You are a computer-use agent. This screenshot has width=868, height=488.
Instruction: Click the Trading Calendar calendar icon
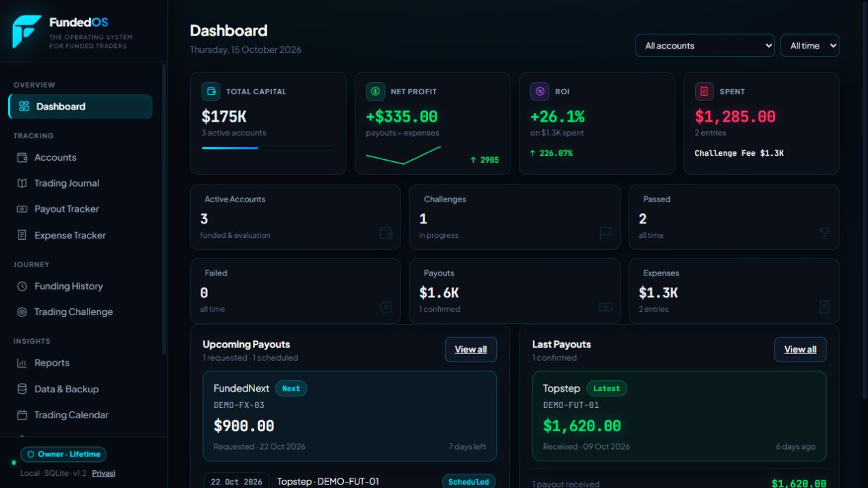pos(22,415)
